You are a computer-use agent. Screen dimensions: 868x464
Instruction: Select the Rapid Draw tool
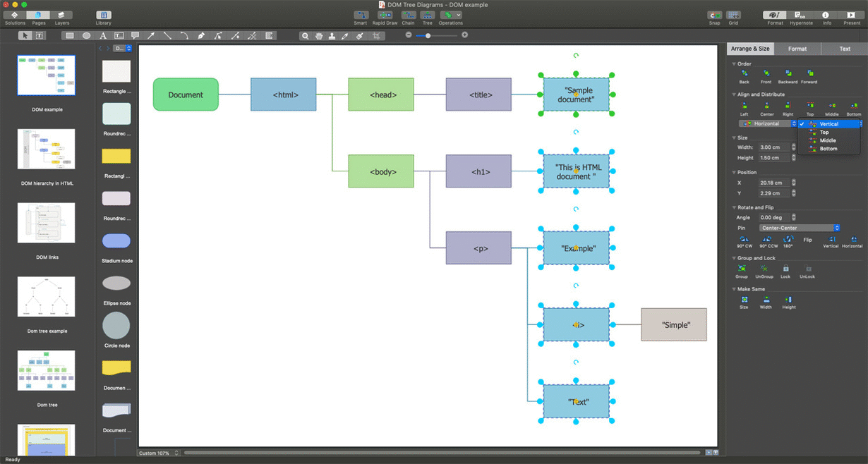385,16
